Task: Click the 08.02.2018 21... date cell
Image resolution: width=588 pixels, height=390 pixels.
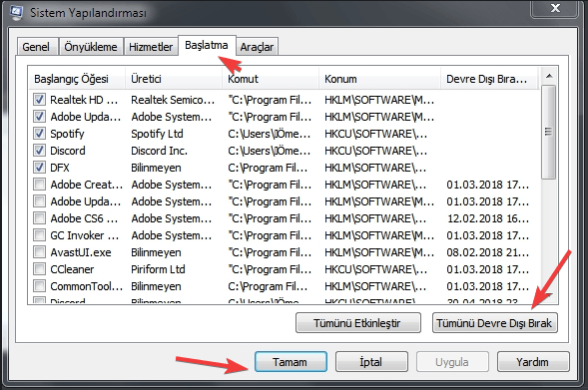Action: coord(488,252)
